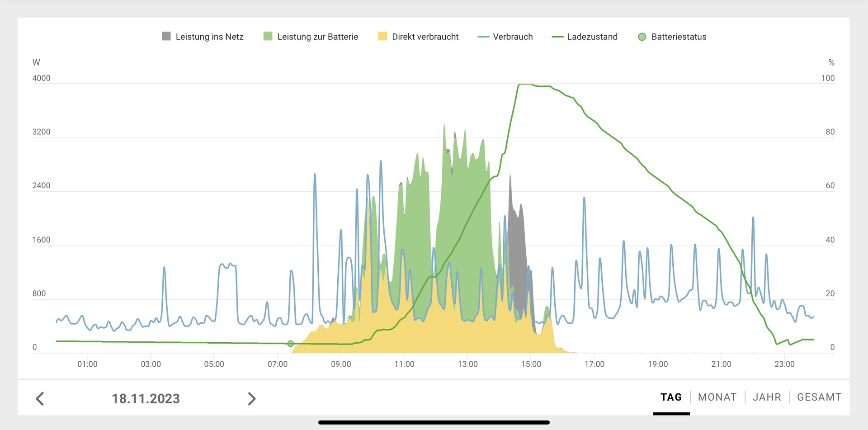This screenshot has height=430, width=868.
Task: Toggle Ladezustand series via its label
Action: pyautogui.click(x=592, y=37)
